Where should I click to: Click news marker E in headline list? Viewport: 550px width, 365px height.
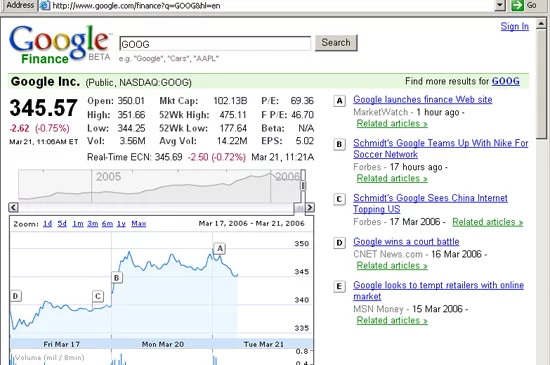(340, 286)
